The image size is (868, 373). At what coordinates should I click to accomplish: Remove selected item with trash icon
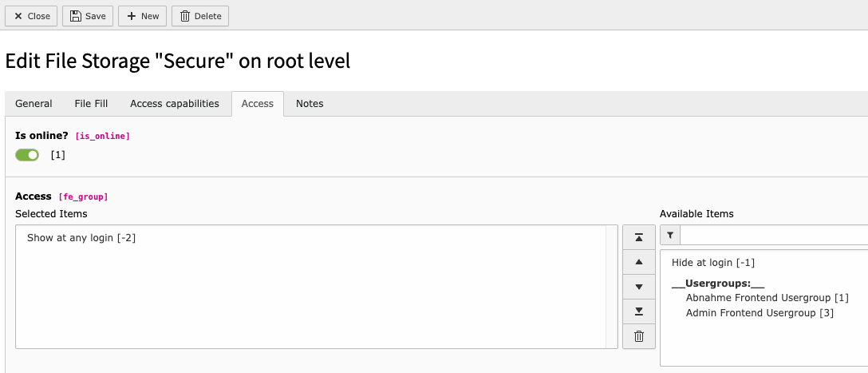pyautogui.click(x=638, y=336)
